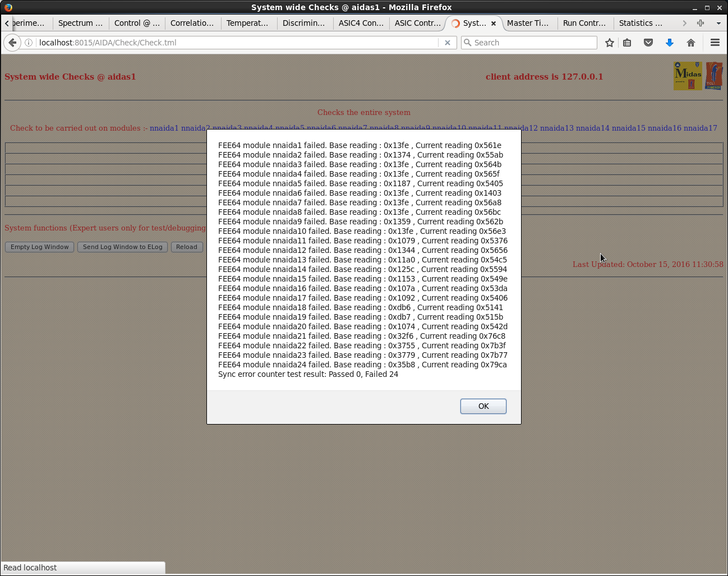This screenshot has height=576, width=728.
Task: Switch to the Spectrum tab
Action: [81, 23]
